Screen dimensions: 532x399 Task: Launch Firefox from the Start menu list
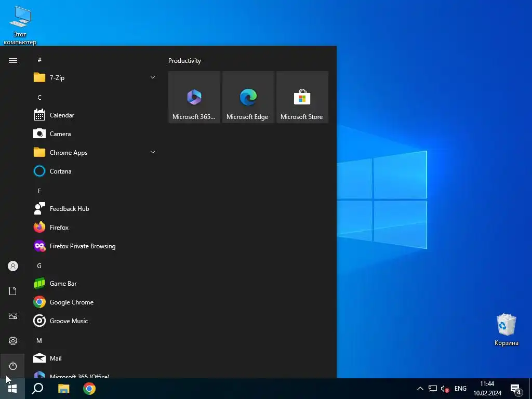click(x=95, y=228)
